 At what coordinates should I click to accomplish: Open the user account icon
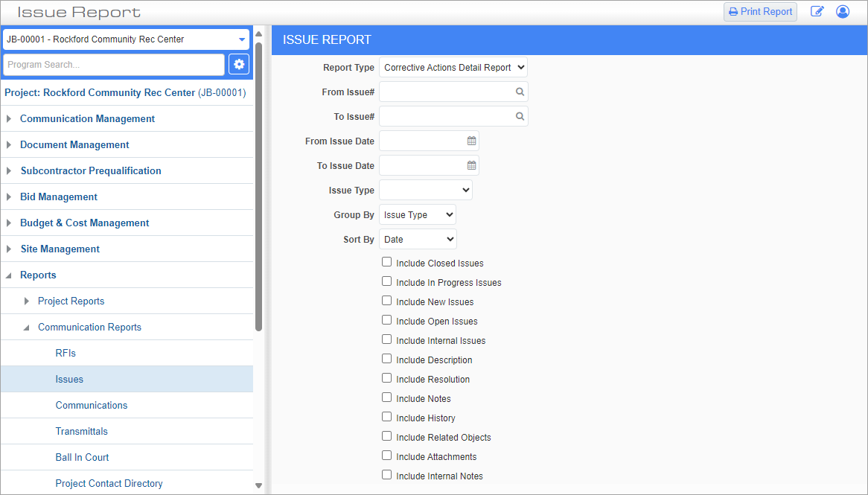(842, 11)
